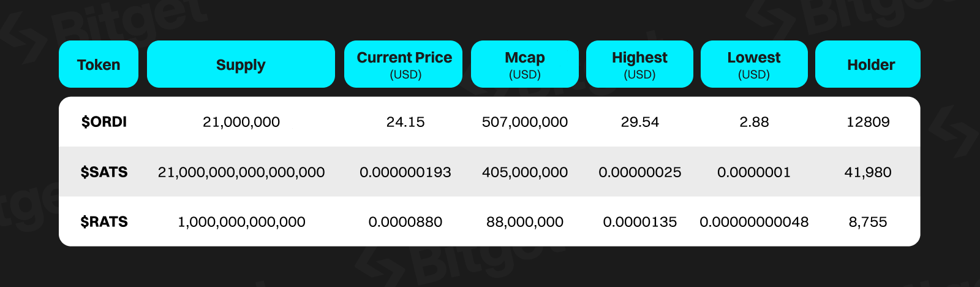Click the ORDI supply value 21,000,000
Viewport: 980px width, 287px height.
coord(241,122)
